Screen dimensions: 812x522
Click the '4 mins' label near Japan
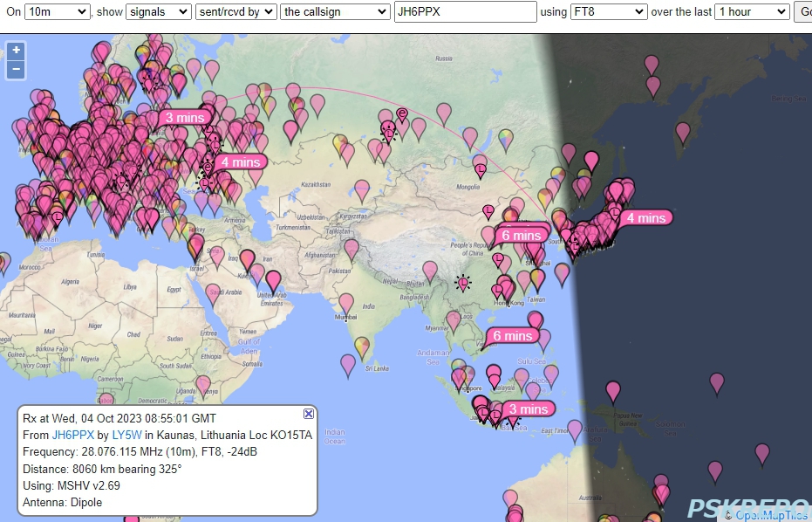coord(645,217)
